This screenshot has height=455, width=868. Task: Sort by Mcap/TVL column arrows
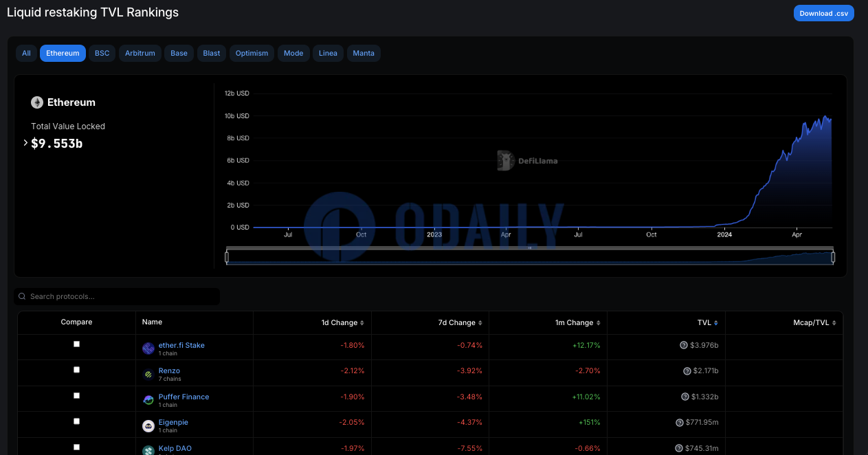click(x=834, y=323)
